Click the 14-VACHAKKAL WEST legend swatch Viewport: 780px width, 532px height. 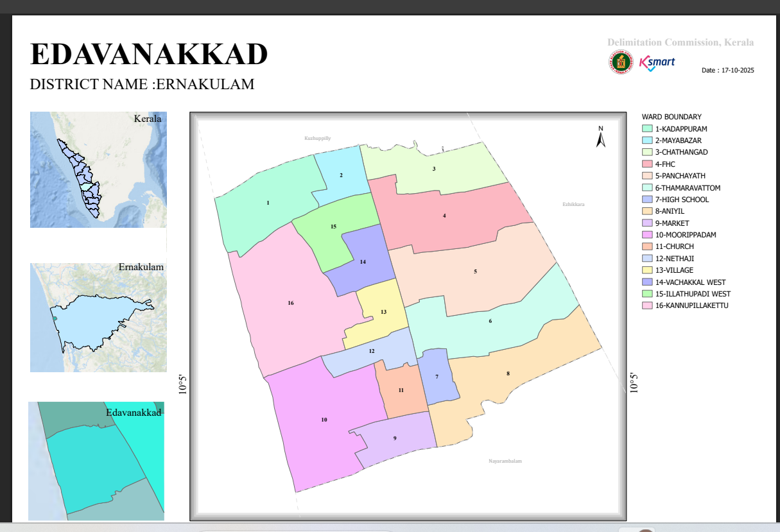(647, 282)
